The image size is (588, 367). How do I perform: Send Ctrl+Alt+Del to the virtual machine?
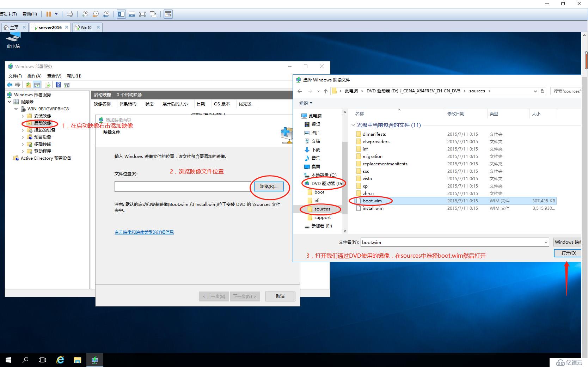click(70, 14)
